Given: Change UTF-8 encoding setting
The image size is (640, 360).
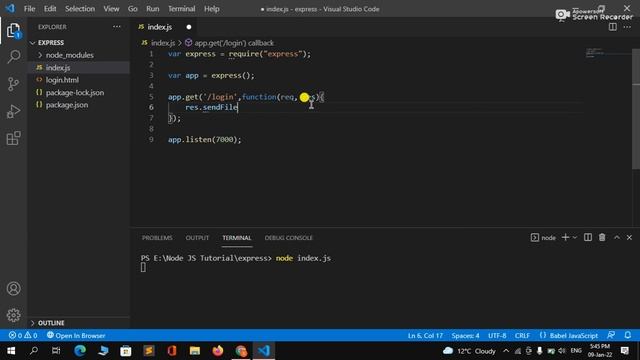Looking at the screenshot, I should click(497, 336).
